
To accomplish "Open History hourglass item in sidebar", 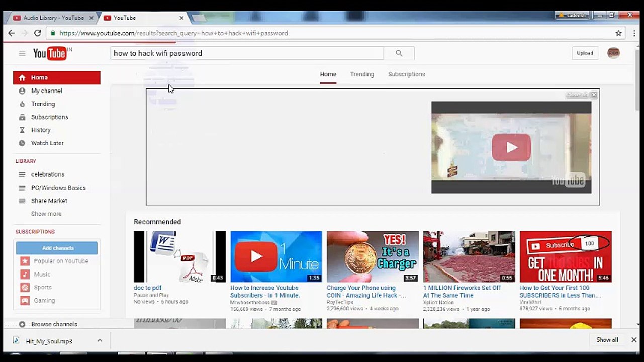I will 41,130.
